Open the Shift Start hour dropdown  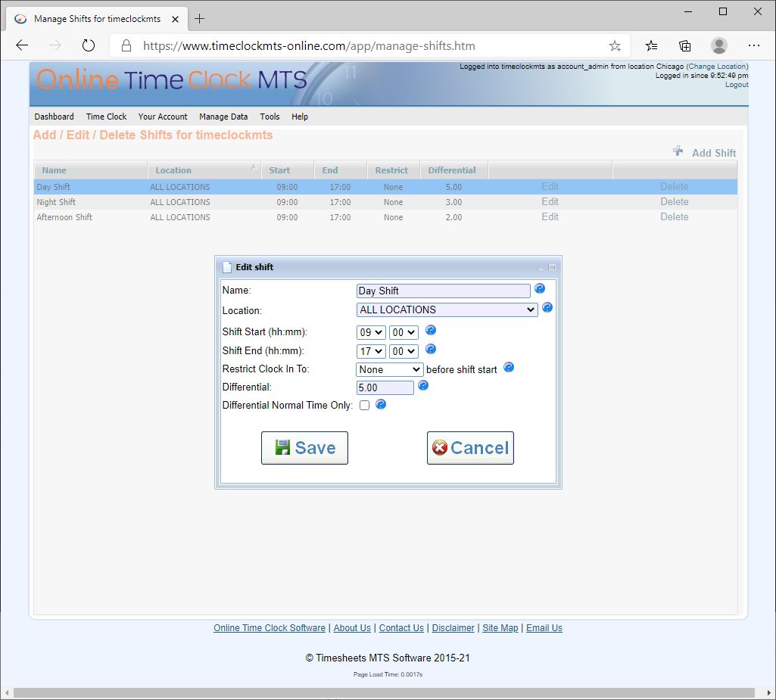pyautogui.click(x=371, y=332)
